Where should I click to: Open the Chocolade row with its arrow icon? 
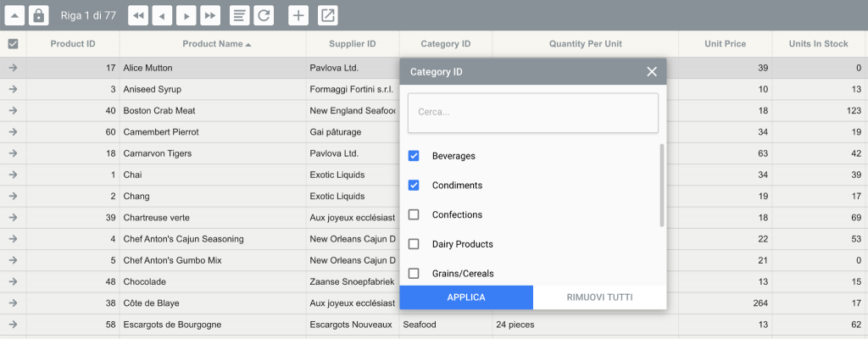(14, 281)
